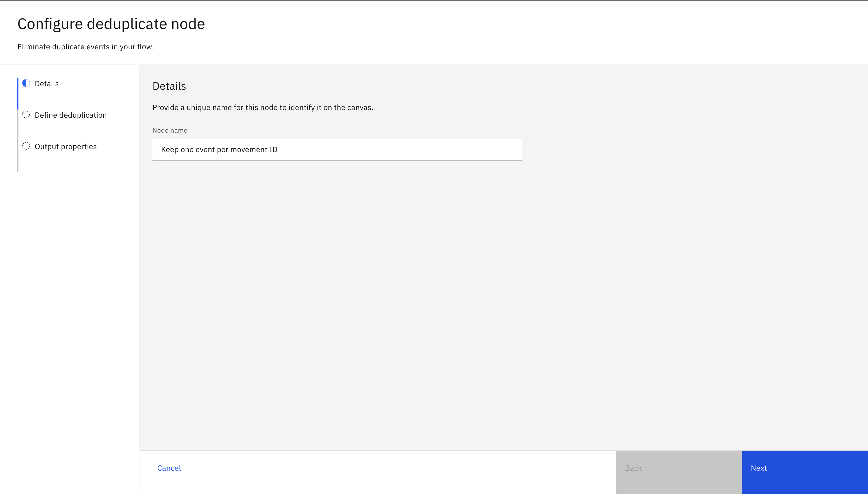This screenshot has width=868, height=494.
Task: Click the half-filled progress icon beside Details
Action: pyautogui.click(x=26, y=84)
